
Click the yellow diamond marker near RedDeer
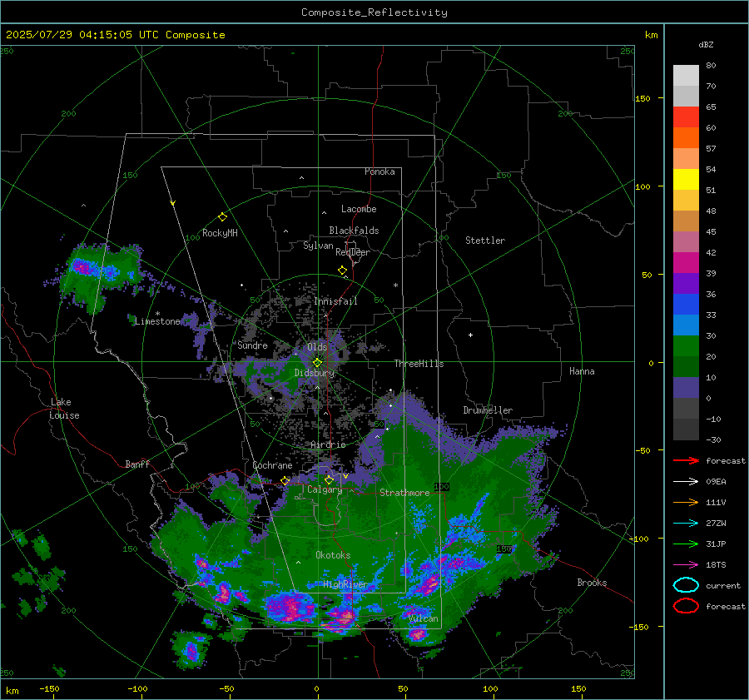pos(343,271)
